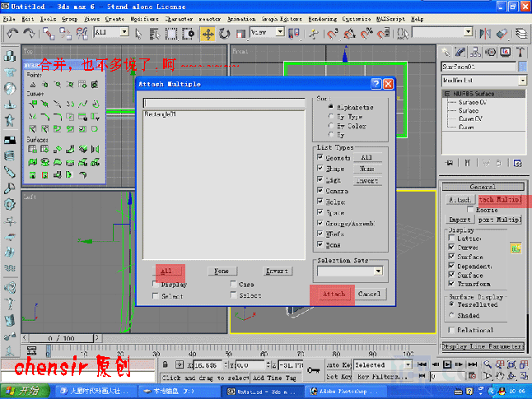The height and width of the screenshot is (399, 532).
Task: Open the Select by Name tool
Action: coord(154,34)
